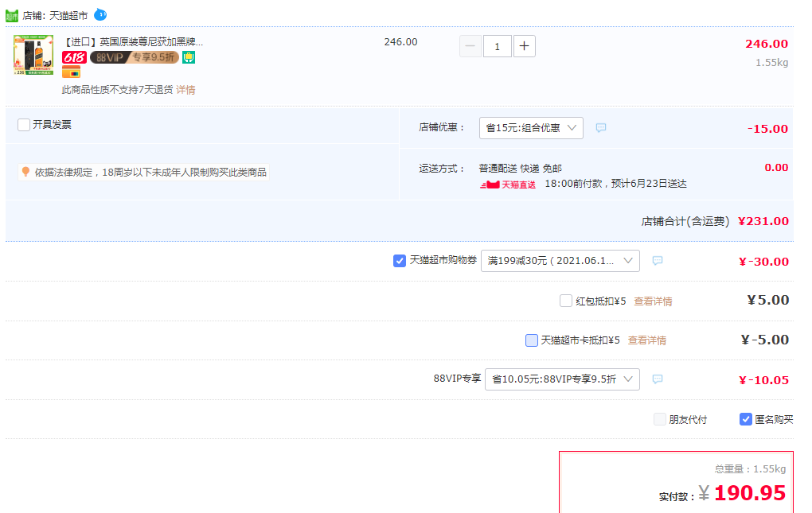Click 查看详情 link next to 红包抵扣¥5
Image resolution: width=812 pixels, height=513 pixels.
(653, 301)
